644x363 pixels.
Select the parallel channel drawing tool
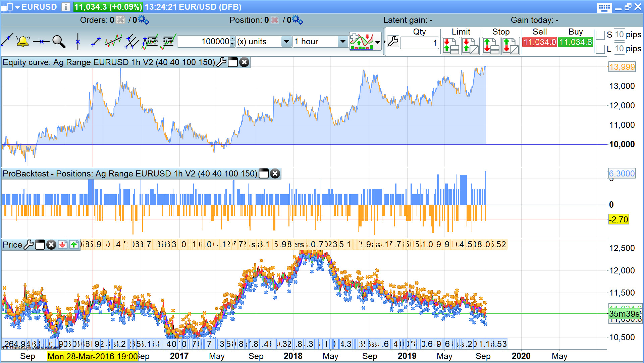point(131,42)
